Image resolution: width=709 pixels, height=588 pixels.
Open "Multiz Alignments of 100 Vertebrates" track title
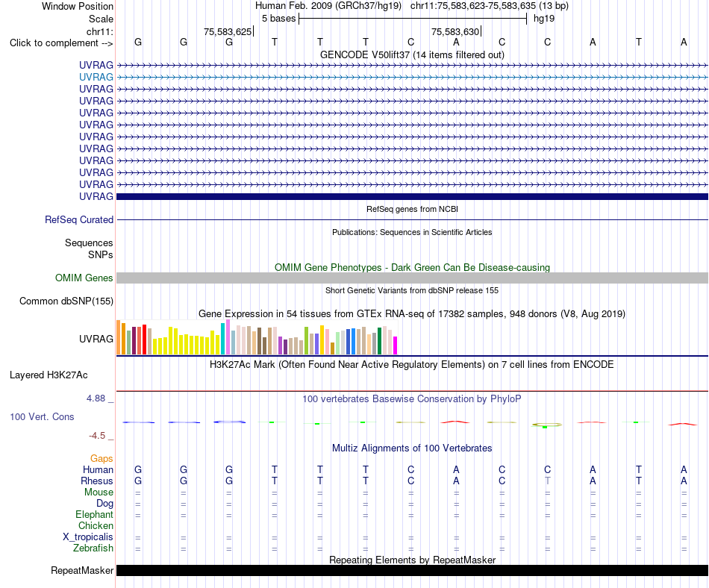[x=412, y=448]
